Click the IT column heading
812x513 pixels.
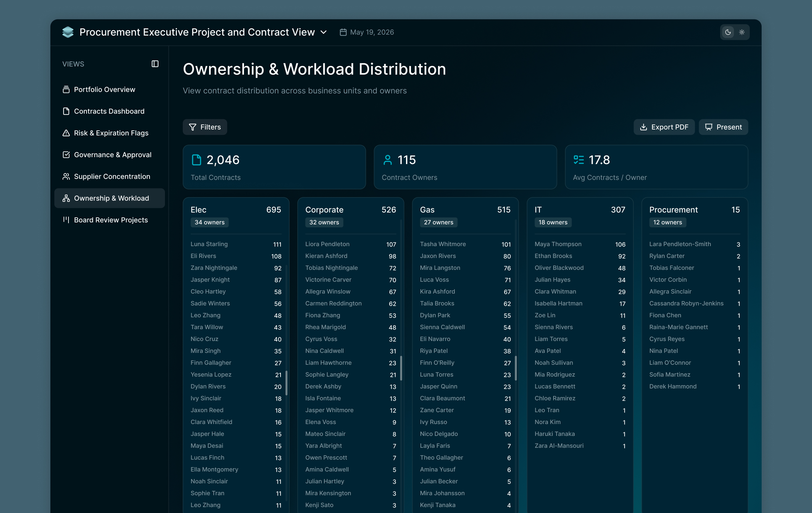click(538, 210)
